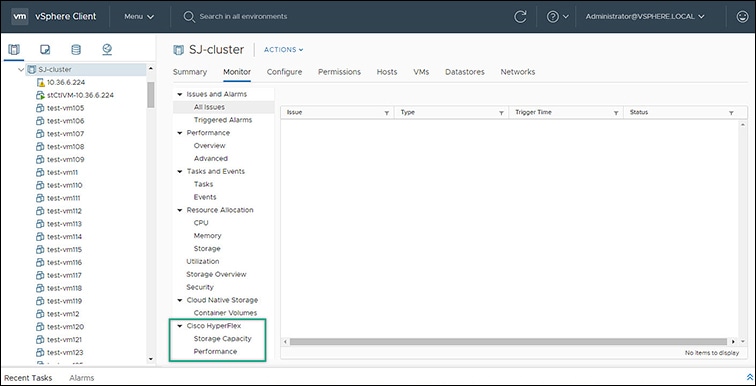Click the refresh icon in top bar
This screenshot has height=386, width=756.
click(x=520, y=16)
